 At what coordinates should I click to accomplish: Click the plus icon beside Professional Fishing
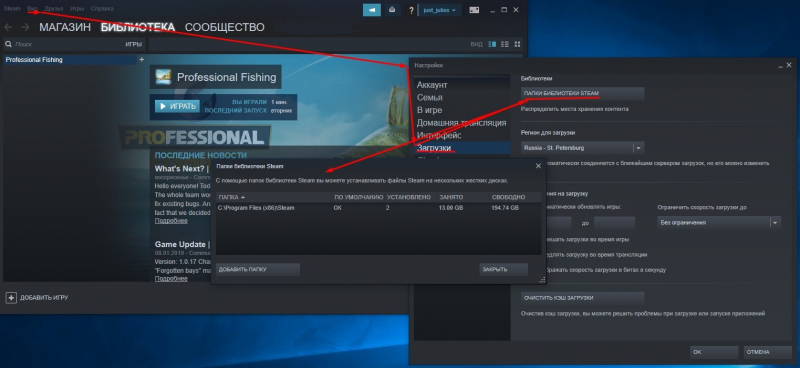tap(141, 60)
